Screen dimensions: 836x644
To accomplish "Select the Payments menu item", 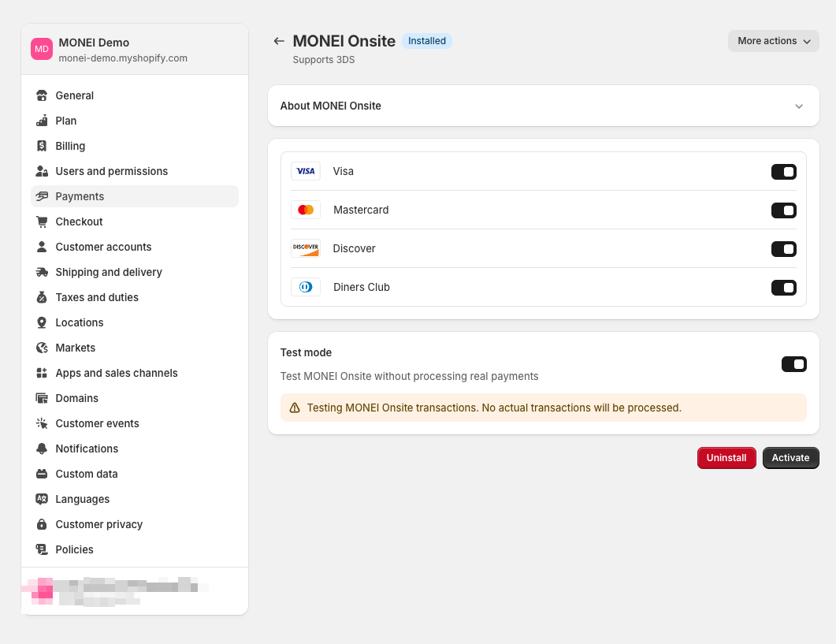I will coord(135,196).
